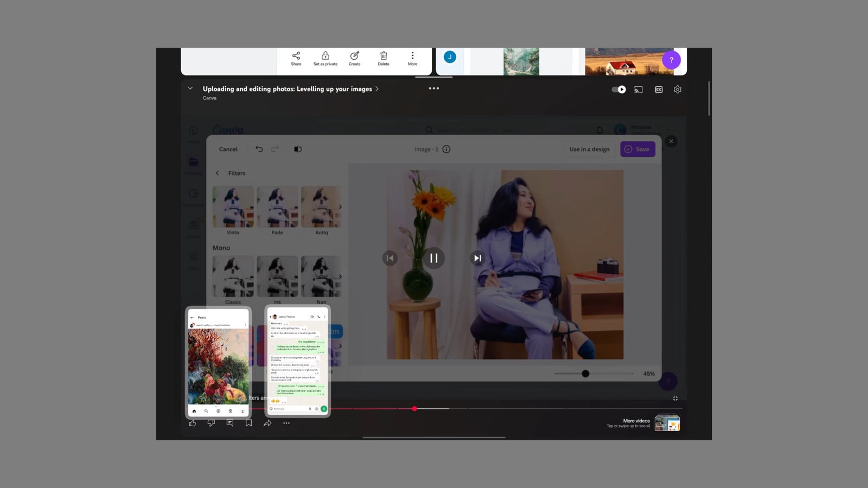Collapse the video player with chevron

pos(190,88)
